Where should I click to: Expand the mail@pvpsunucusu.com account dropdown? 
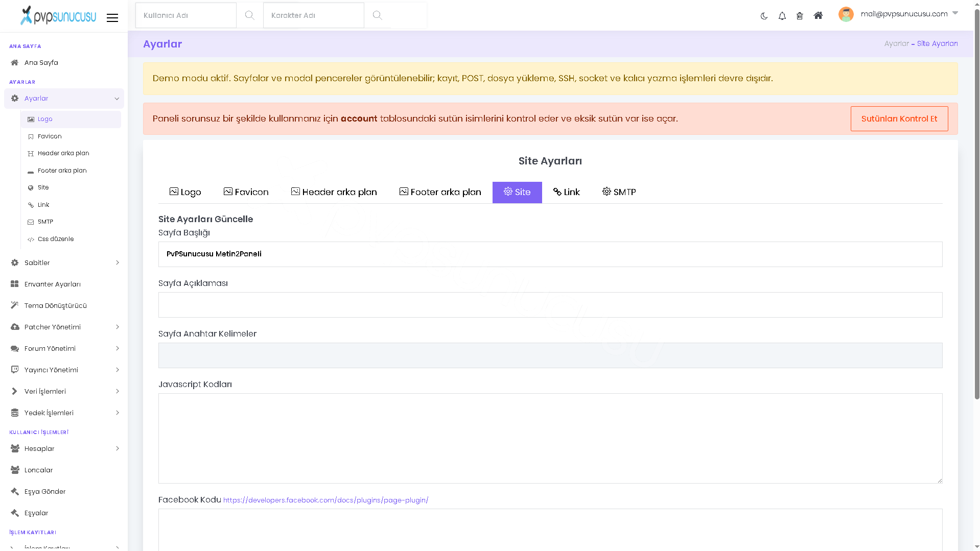(x=909, y=14)
